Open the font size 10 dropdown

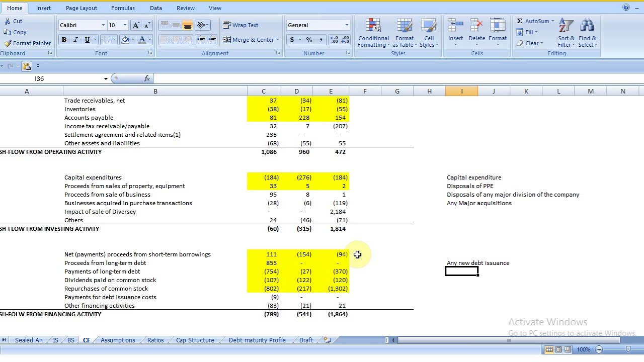coord(125,25)
